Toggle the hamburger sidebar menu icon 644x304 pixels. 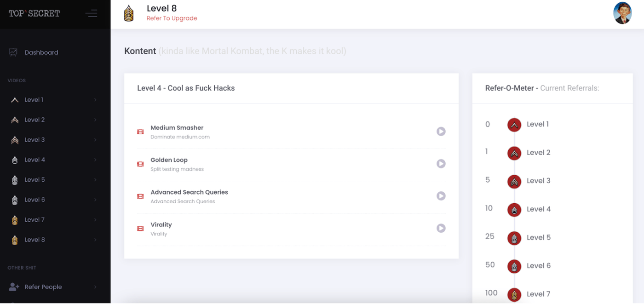click(x=91, y=13)
